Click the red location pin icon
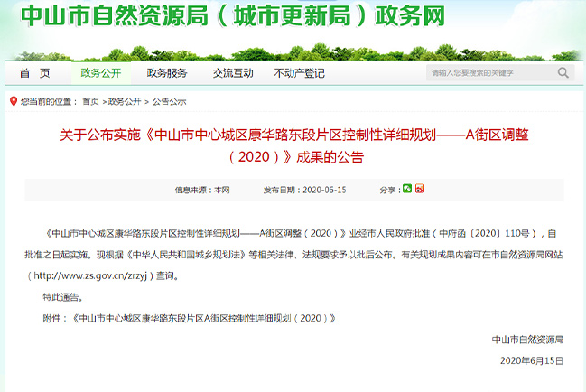Viewport: 586px width, 392px height. (12, 101)
